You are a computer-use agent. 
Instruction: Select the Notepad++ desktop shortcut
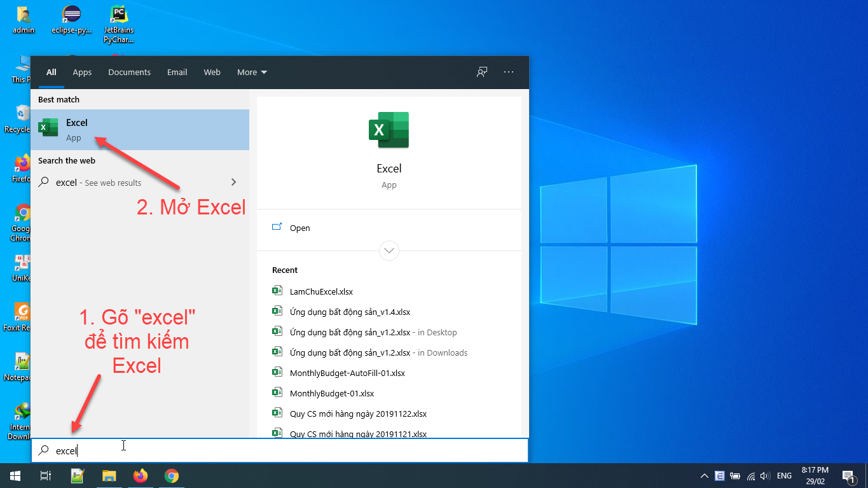coord(19,366)
